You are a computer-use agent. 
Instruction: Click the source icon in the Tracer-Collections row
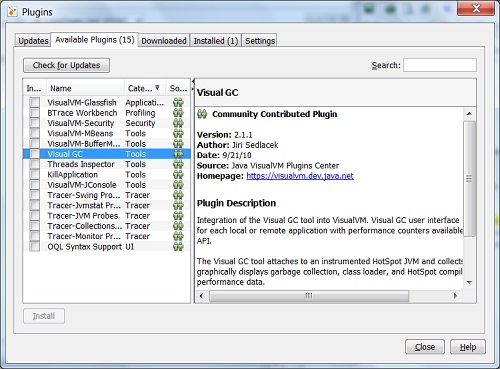(178, 226)
